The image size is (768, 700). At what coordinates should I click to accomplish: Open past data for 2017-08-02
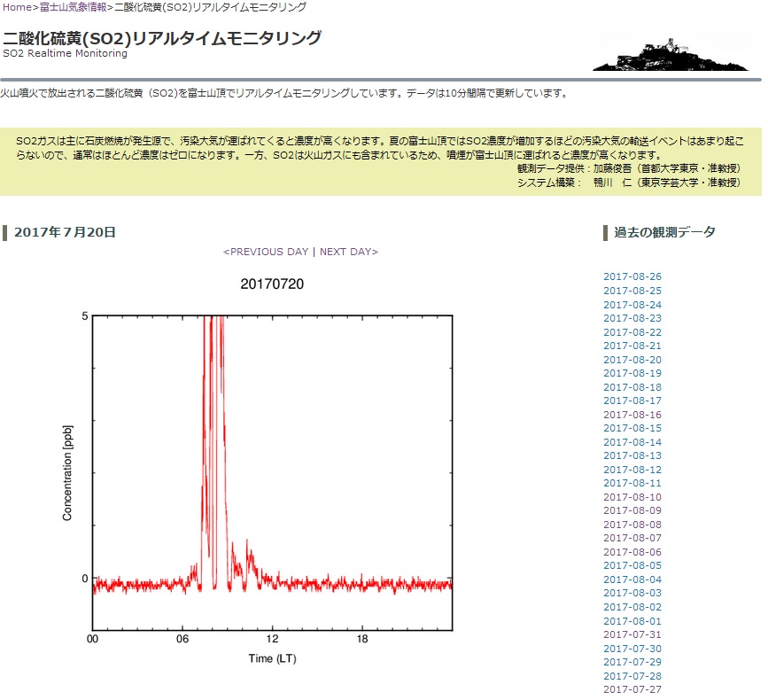tap(632, 606)
